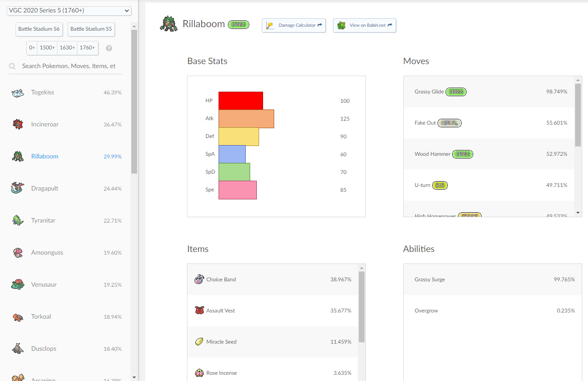Click the Dusclops sprite icon
The width and height of the screenshot is (588, 381).
18,349
